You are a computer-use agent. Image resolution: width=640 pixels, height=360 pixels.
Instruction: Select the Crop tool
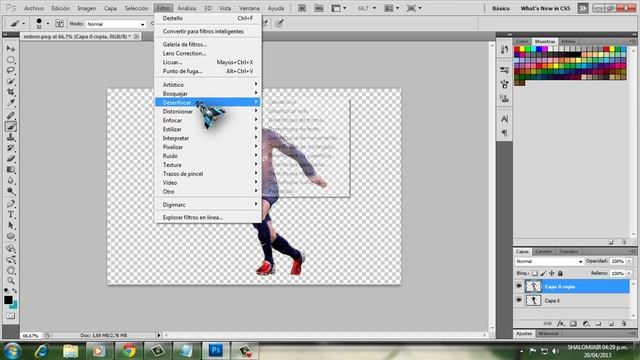coord(11,92)
